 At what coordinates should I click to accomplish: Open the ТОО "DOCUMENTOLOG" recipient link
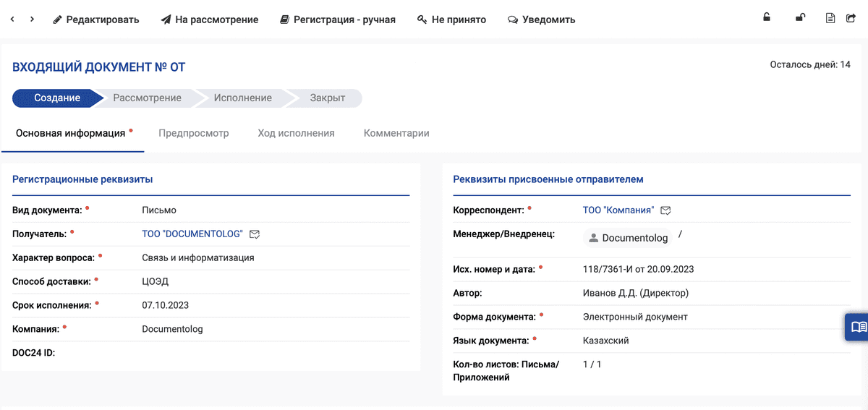coord(192,234)
